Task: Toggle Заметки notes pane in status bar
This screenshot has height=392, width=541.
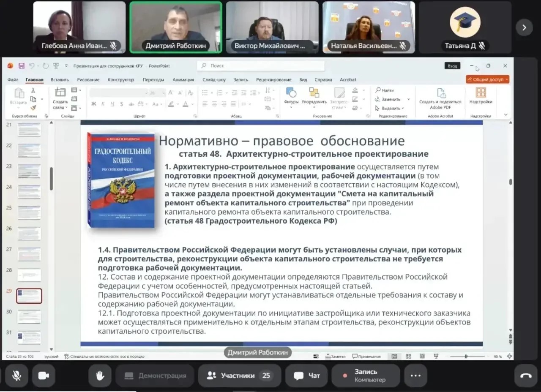Action: (336, 357)
